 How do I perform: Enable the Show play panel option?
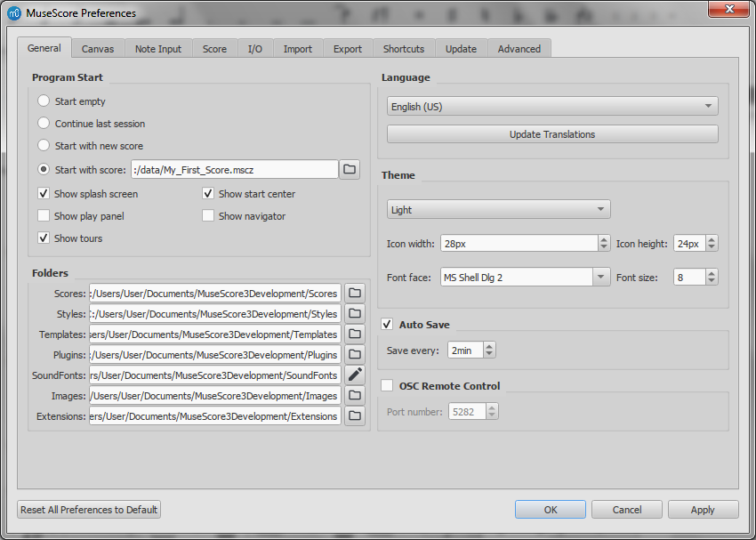point(44,215)
